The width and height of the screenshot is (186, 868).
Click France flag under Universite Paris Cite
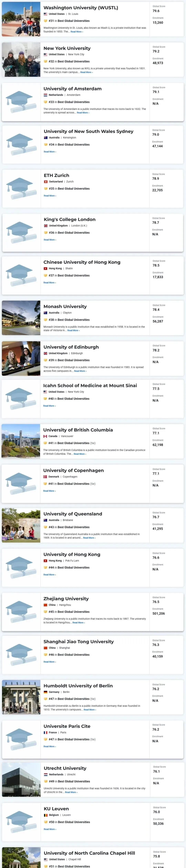(45, 733)
